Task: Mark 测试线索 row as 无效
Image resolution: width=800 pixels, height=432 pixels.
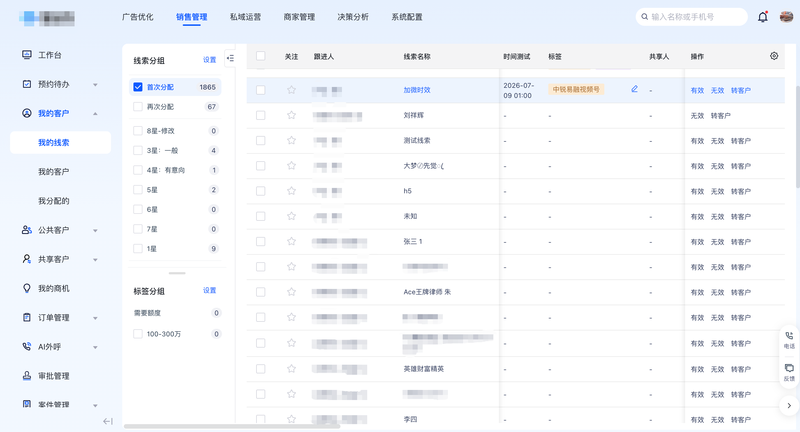Action: 717,141
